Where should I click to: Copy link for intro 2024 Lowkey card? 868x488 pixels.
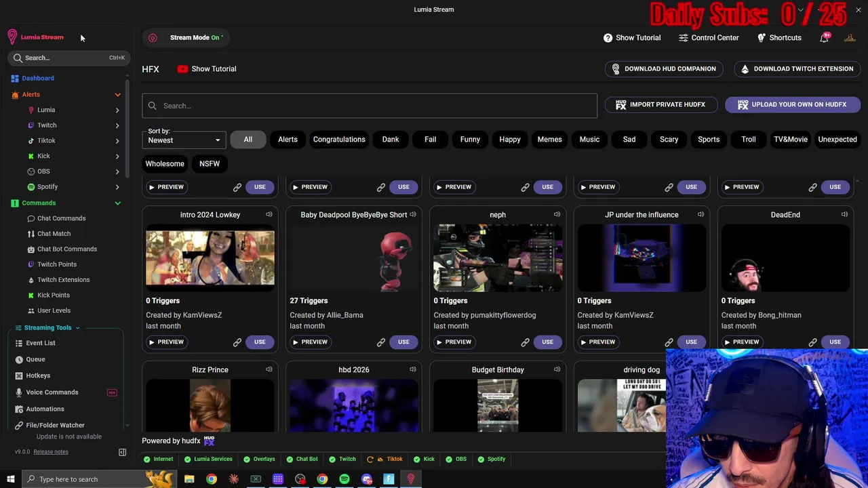[237, 342]
